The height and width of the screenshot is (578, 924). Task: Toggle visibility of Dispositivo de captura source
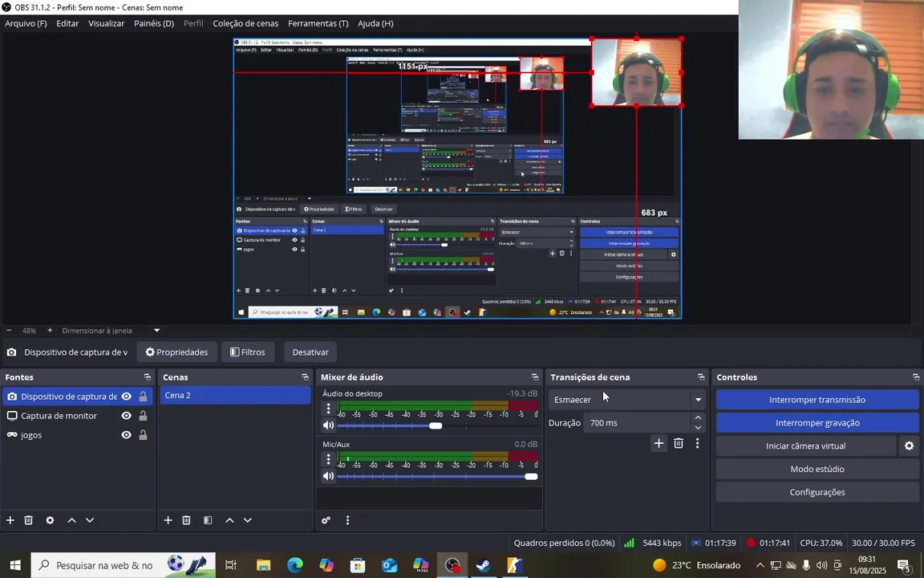126,397
